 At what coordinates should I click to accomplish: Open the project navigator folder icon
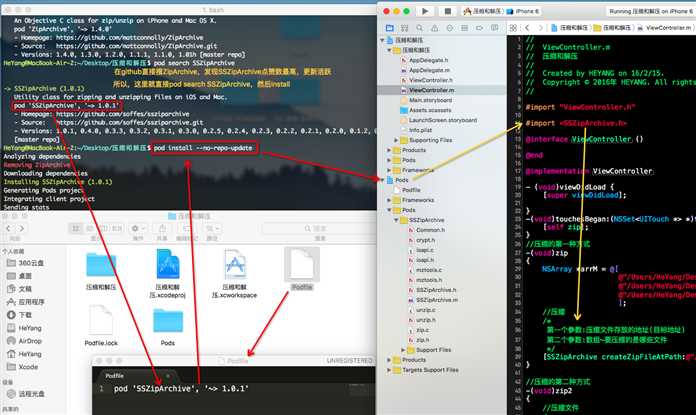pyautogui.click(x=389, y=28)
